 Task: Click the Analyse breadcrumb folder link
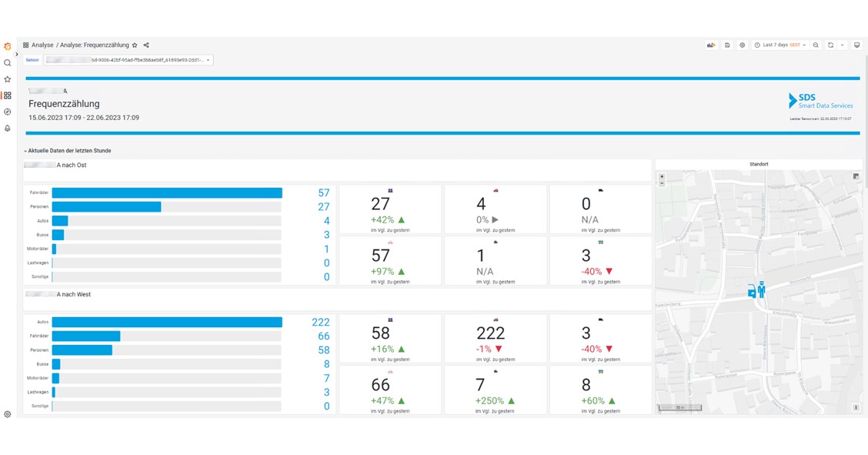pyautogui.click(x=42, y=45)
